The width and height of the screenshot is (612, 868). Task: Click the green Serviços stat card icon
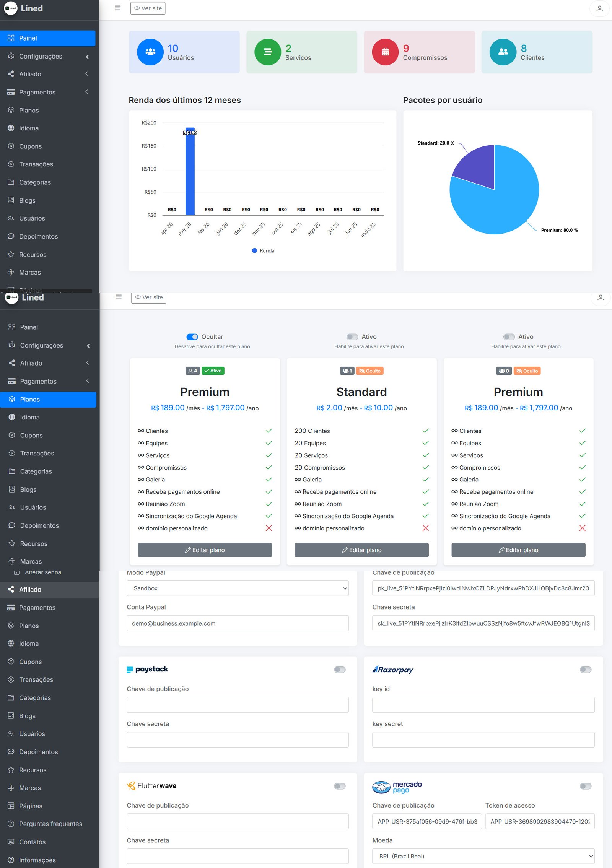click(x=268, y=52)
